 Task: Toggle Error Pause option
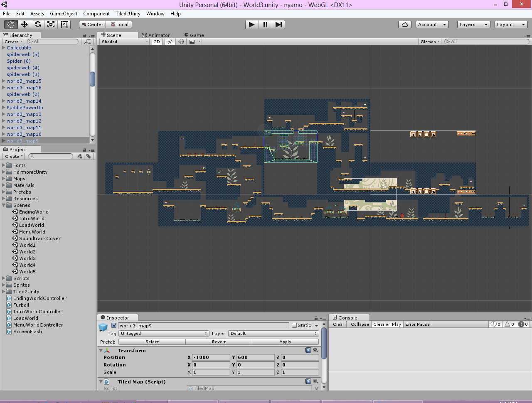tap(417, 324)
